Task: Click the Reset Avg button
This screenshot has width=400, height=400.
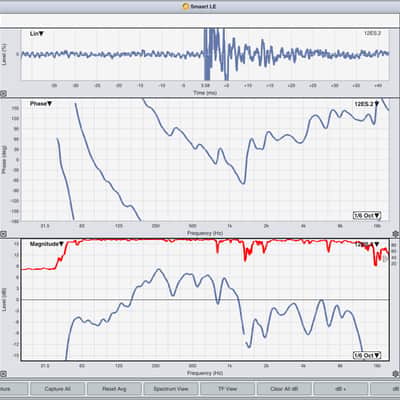Action: 114,389
